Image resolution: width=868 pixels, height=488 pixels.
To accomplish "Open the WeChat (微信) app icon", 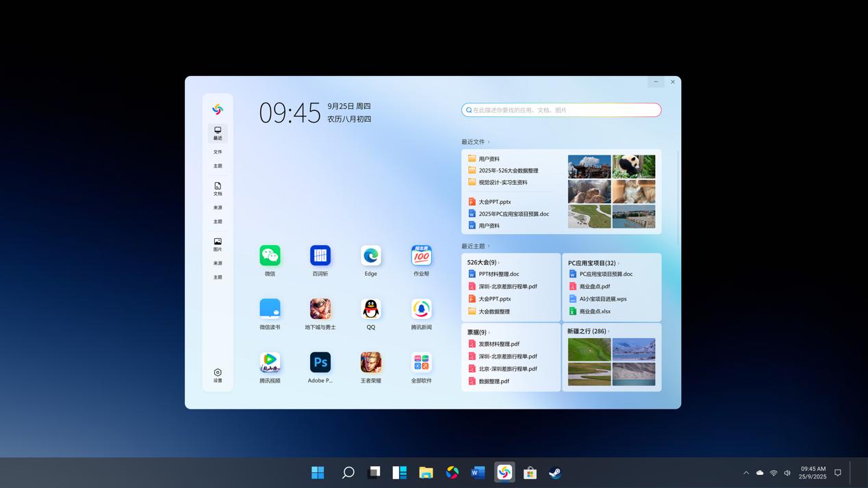I will 270,255.
